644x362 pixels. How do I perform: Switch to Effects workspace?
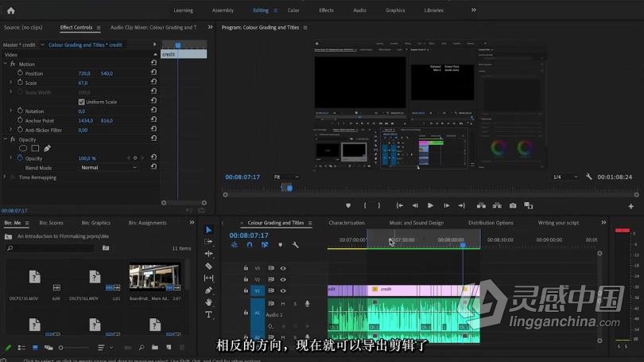coord(326,10)
